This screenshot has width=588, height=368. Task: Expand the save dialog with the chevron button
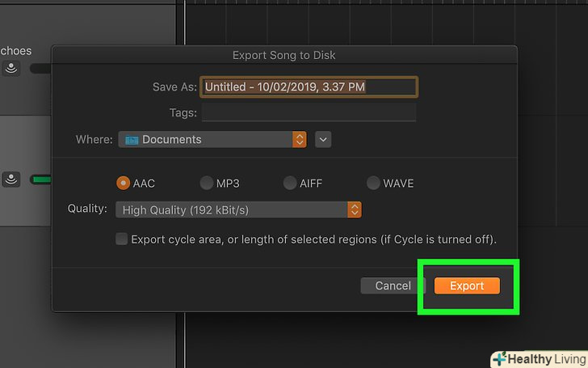323,140
